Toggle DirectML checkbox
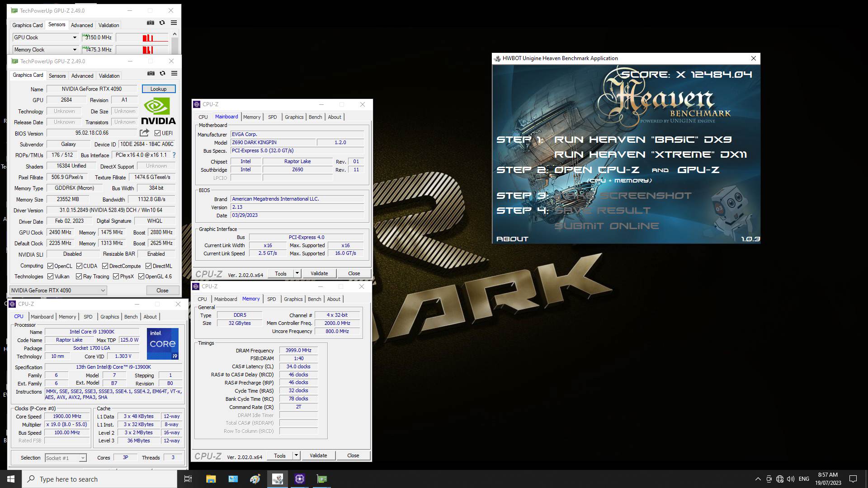This screenshot has width=868, height=488. [x=148, y=266]
